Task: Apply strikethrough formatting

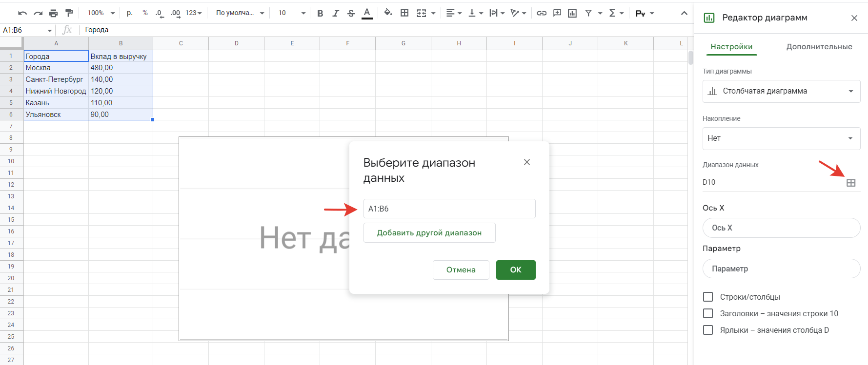Action: tap(351, 13)
